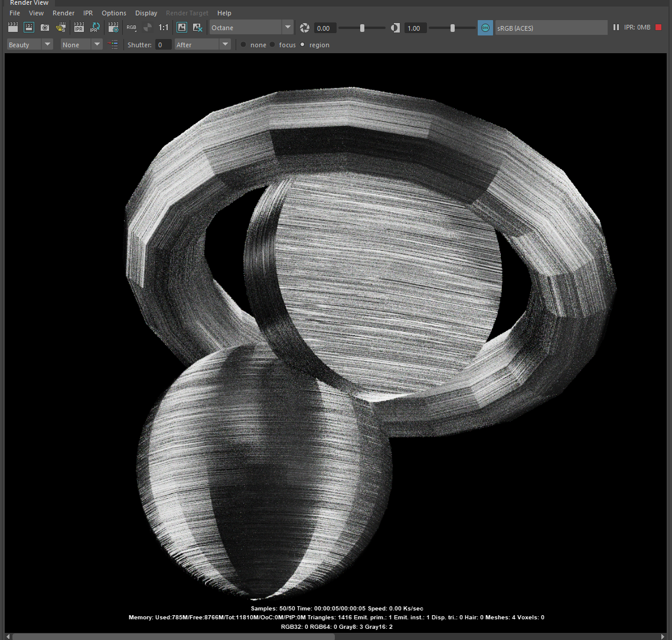Click the 1:1 real size icon
This screenshot has width=672, height=640.
tap(164, 28)
